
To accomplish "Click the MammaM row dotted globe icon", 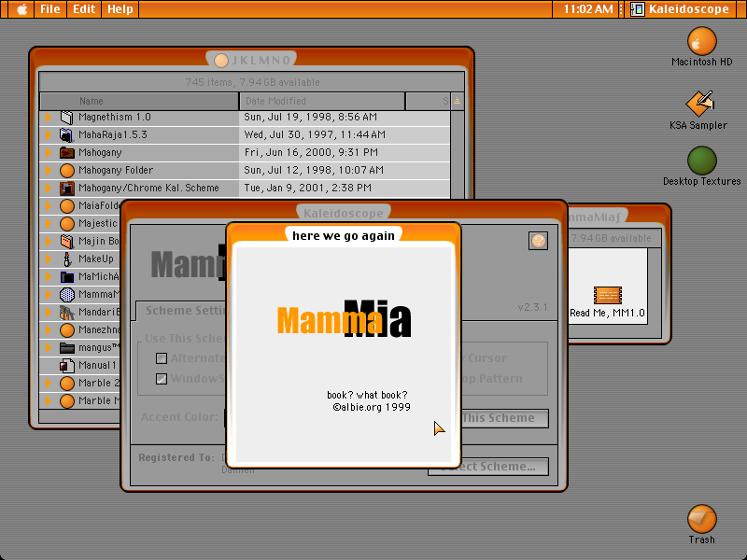I will click(67, 294).
